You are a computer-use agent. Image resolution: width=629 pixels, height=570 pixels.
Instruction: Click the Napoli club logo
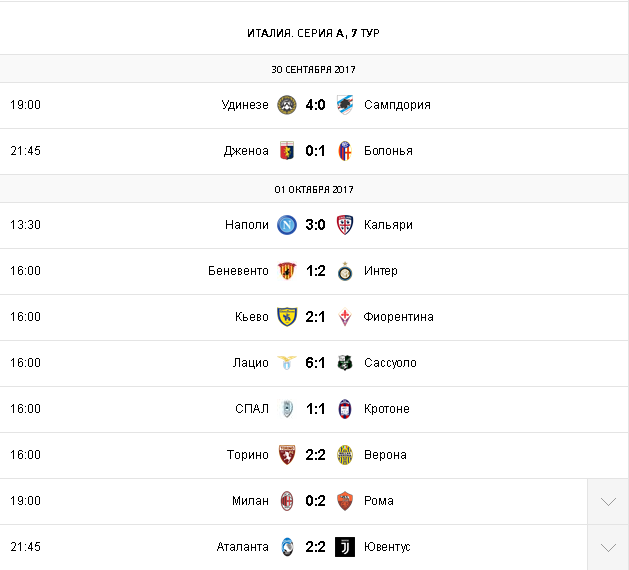click(x=287, y=225)
